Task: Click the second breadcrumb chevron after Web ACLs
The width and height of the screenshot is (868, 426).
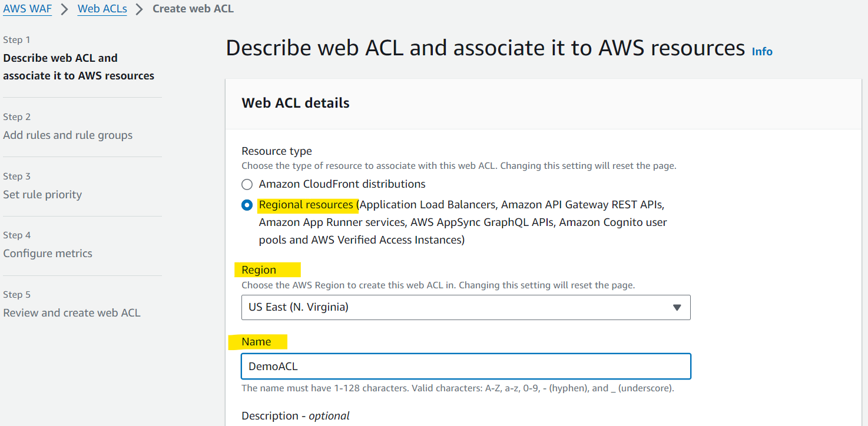Action: pos(140,9)
